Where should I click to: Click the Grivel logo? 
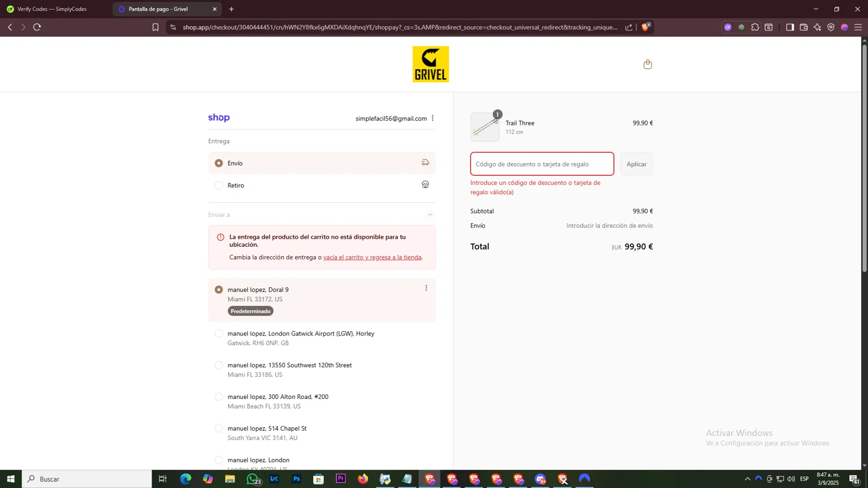click(431, 64)
